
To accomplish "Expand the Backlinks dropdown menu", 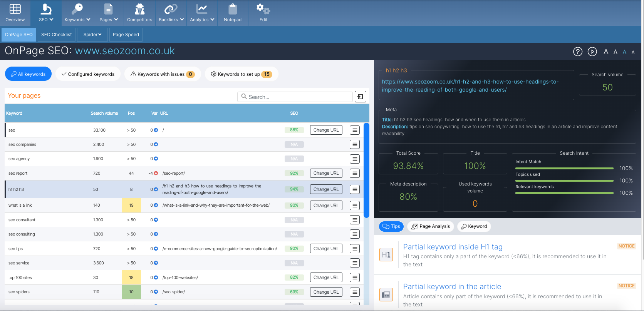I will click(x=171, y=13).
